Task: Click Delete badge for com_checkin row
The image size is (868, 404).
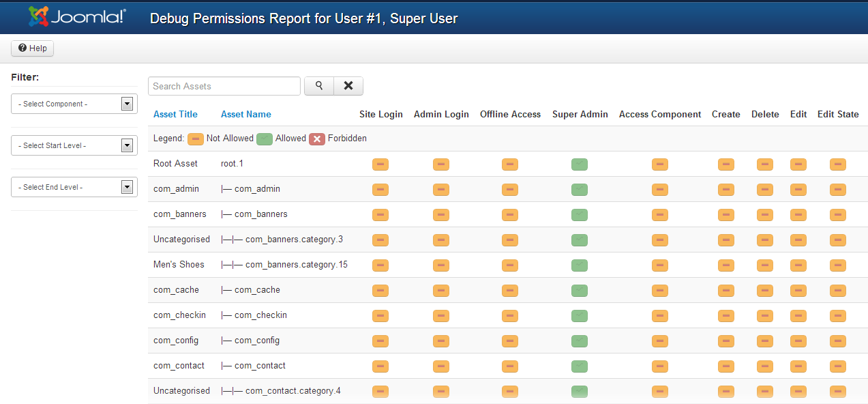Action: (x=765, y=316)
